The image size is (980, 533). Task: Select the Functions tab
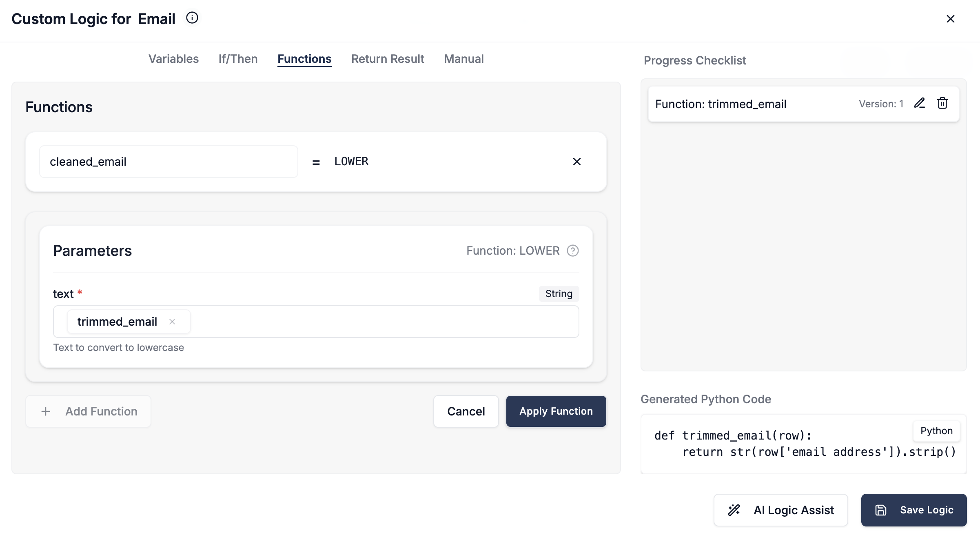304,59
